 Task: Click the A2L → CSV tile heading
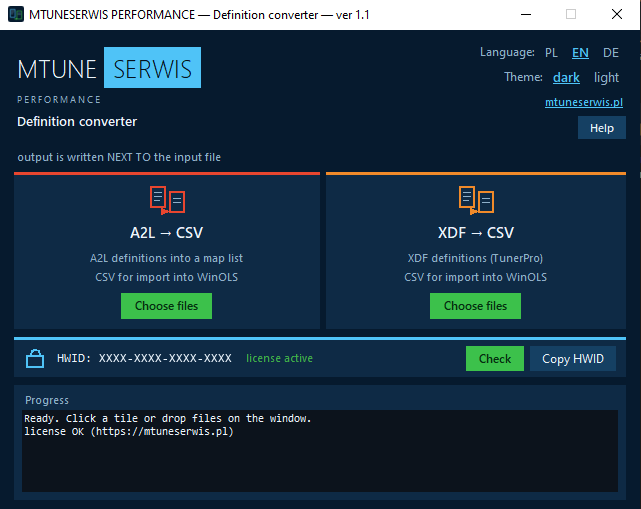[166, 233]
